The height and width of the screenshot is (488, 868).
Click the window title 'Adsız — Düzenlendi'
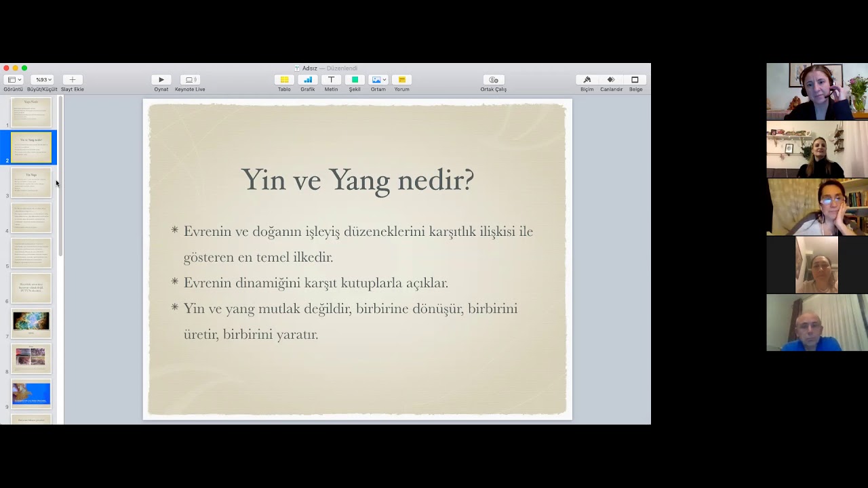330,68
